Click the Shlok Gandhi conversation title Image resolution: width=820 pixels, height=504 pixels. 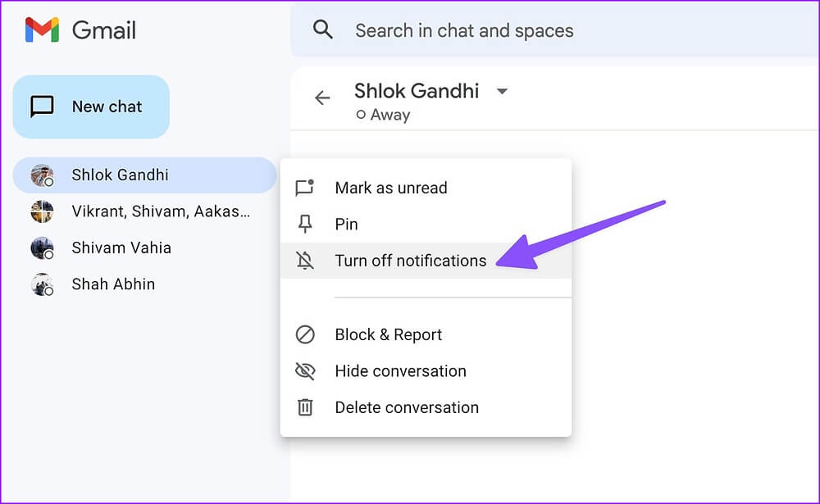pos(417,91)
